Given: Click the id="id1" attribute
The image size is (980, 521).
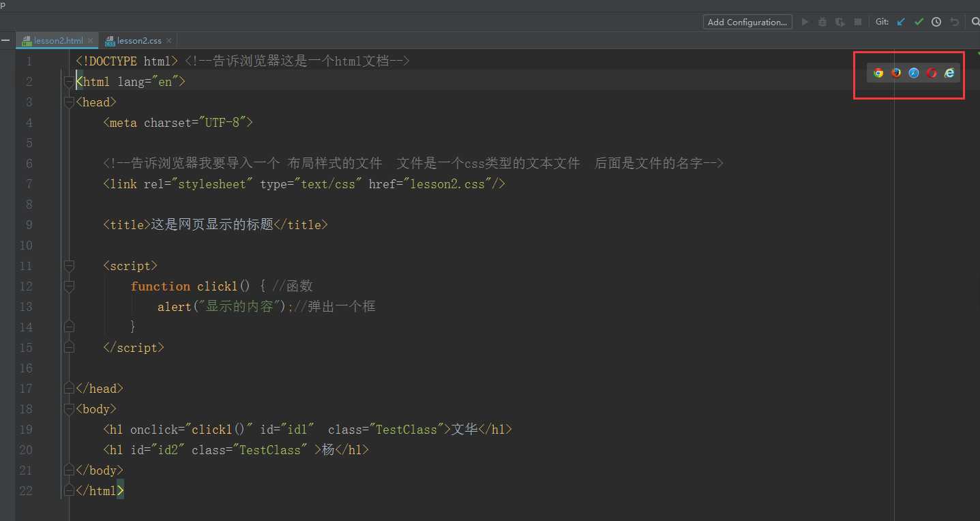Looking at the screenshot, I should coord(287,430).
